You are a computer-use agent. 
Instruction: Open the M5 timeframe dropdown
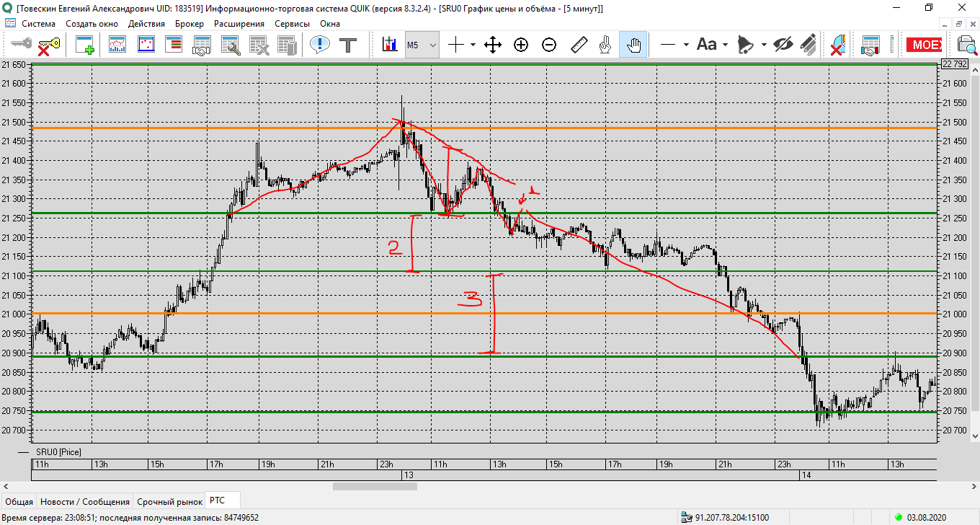422,45
